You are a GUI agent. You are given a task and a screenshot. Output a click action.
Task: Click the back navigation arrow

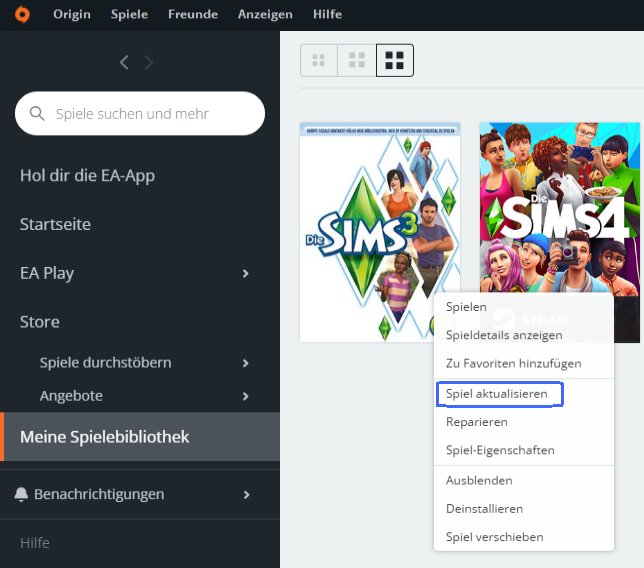pyautogui.click(x=124, y=62)
